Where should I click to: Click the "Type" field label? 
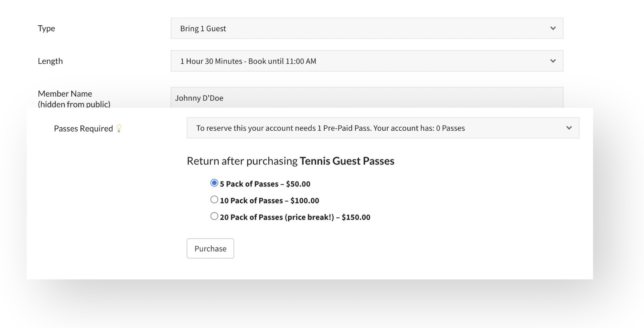pos(46,28)
